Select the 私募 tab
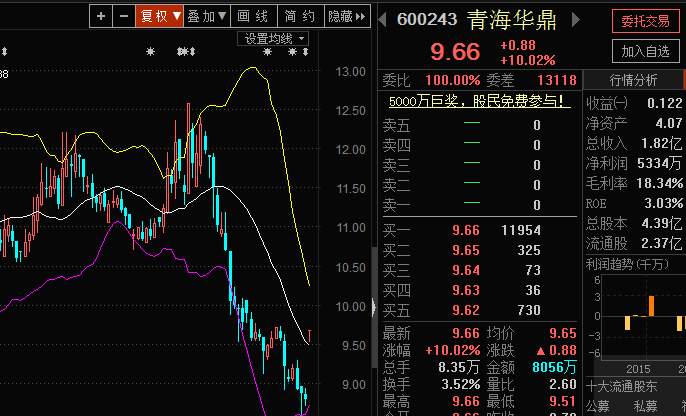The width and height of the screenshot is (686, 416). point(645,406)
